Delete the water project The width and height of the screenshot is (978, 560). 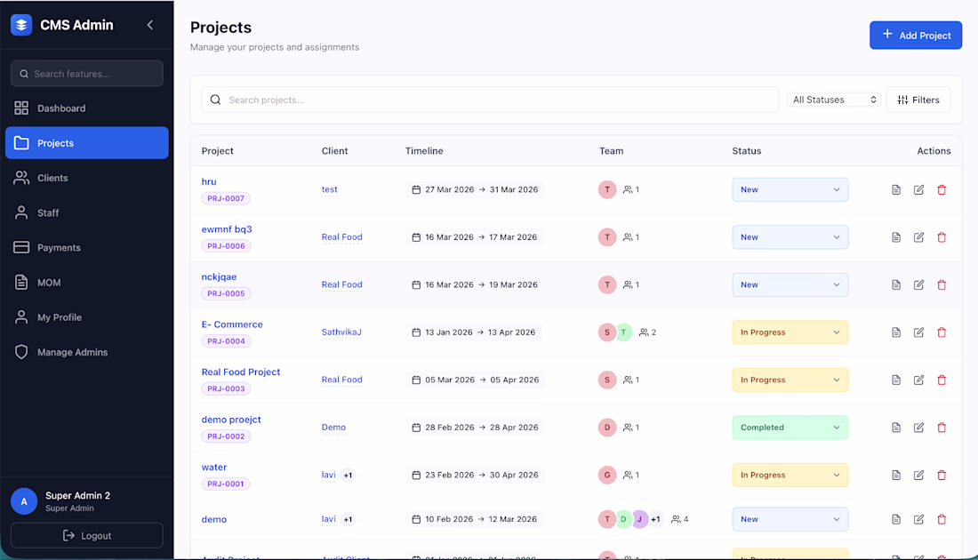pyautogui.click(x=942, y=476)
